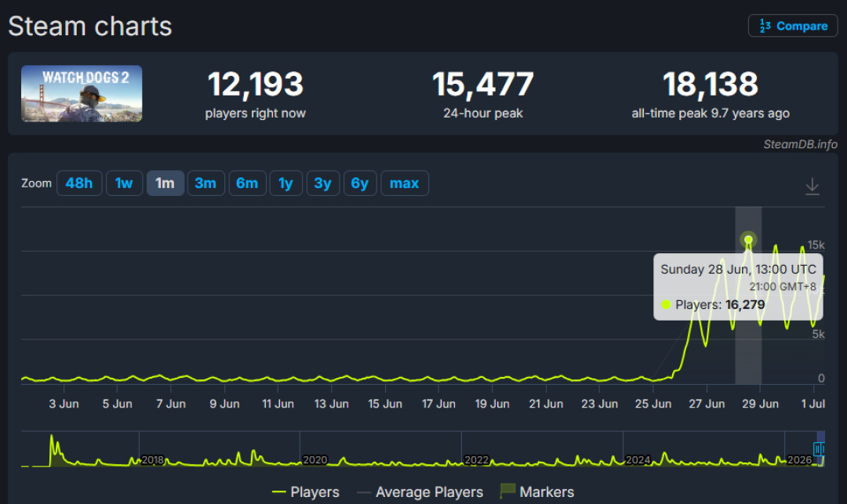Click the 1 Jul x-axis label
This screenshot has height=504, width=847.
(x=813, y=404)
